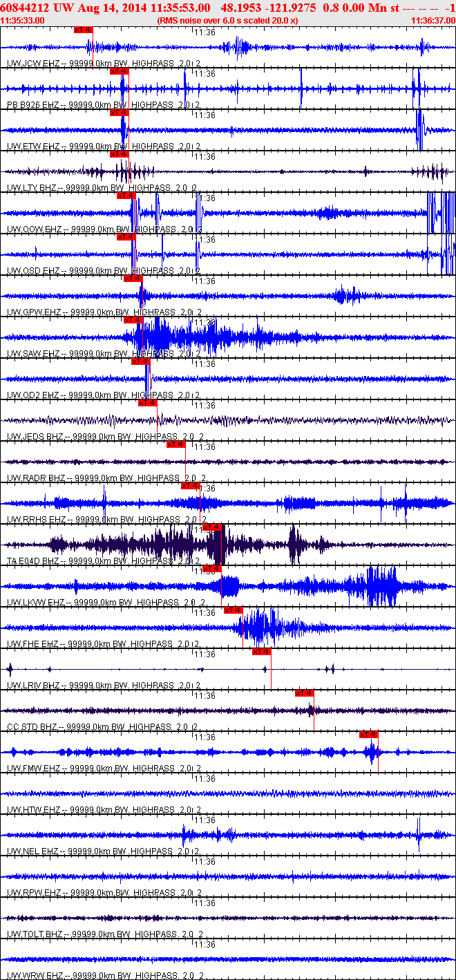The image size is (456, 980).
Task: Click the end time 11:36:37.00 label
Action: (433, 21)
